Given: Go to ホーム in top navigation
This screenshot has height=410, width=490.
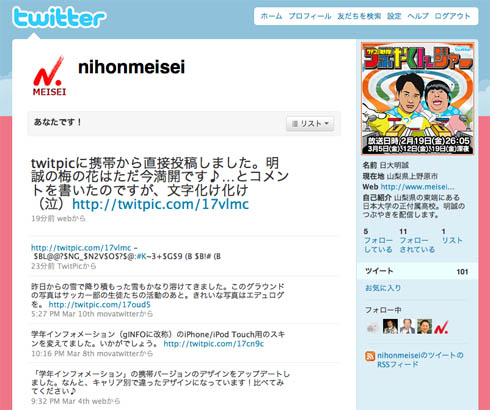Looking at the screenshot, I should (271, 16).
